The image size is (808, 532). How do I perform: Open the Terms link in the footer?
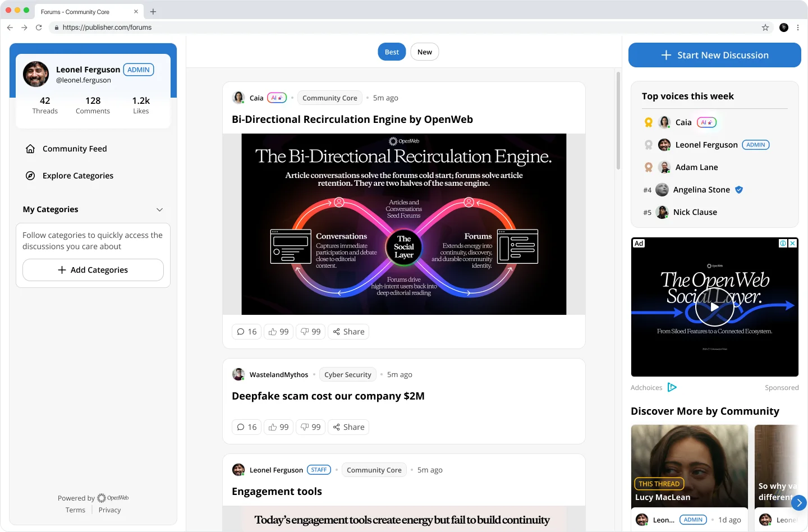(x=75, y=510)
